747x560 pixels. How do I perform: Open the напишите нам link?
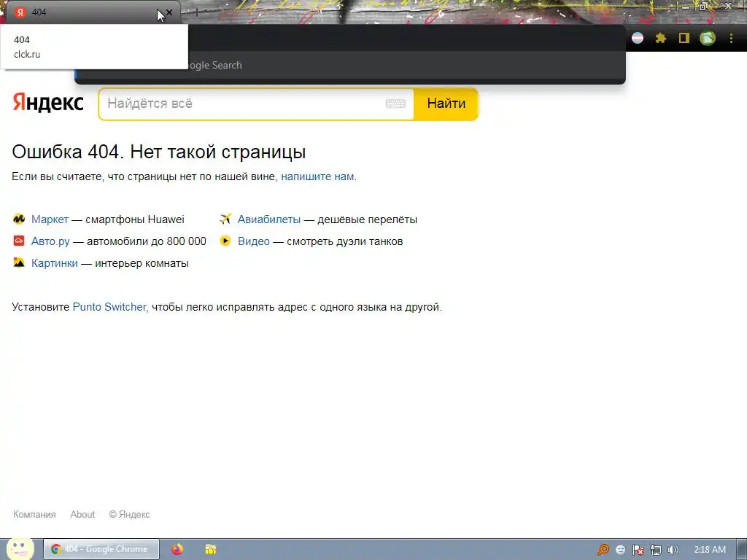click(x=317, y=176)
